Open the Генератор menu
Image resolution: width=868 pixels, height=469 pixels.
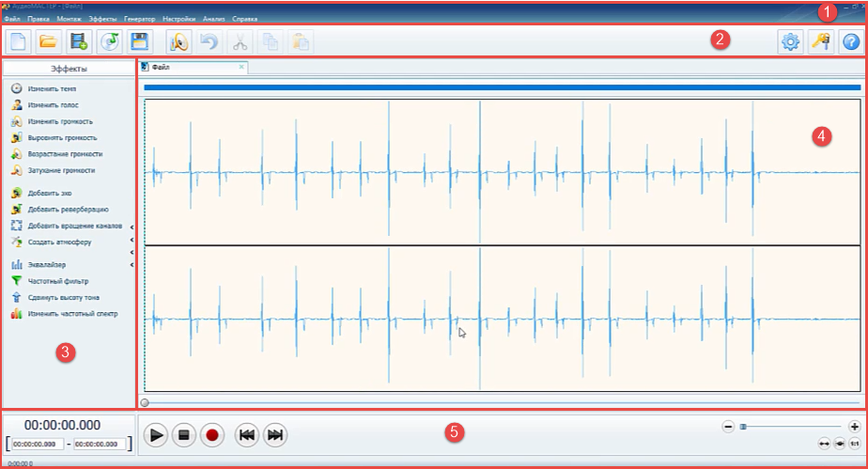click(139, 19)
